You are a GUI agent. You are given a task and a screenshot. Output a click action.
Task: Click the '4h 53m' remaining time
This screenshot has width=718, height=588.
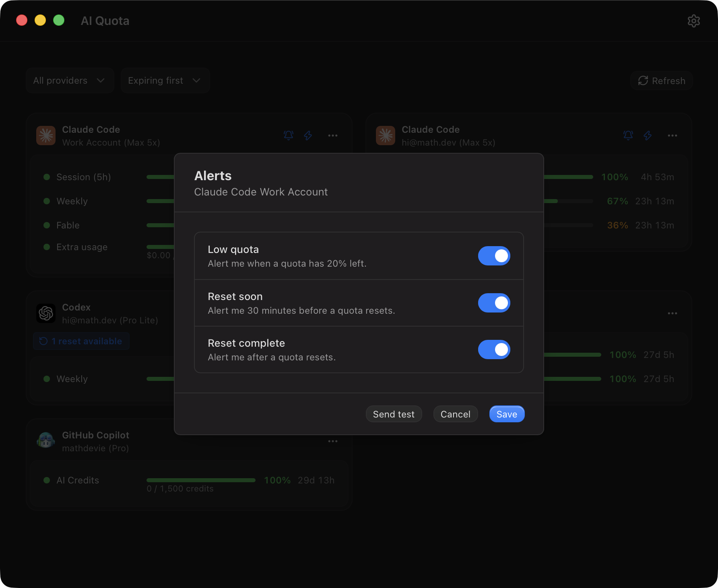click(657, 177)
